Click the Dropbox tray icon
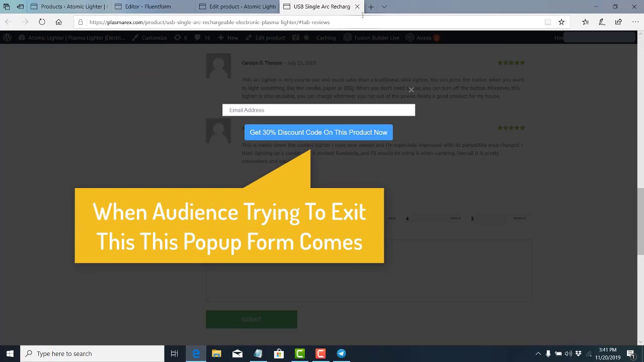The height and width of the screenshot is (362, 644). [x=579, y=353]
